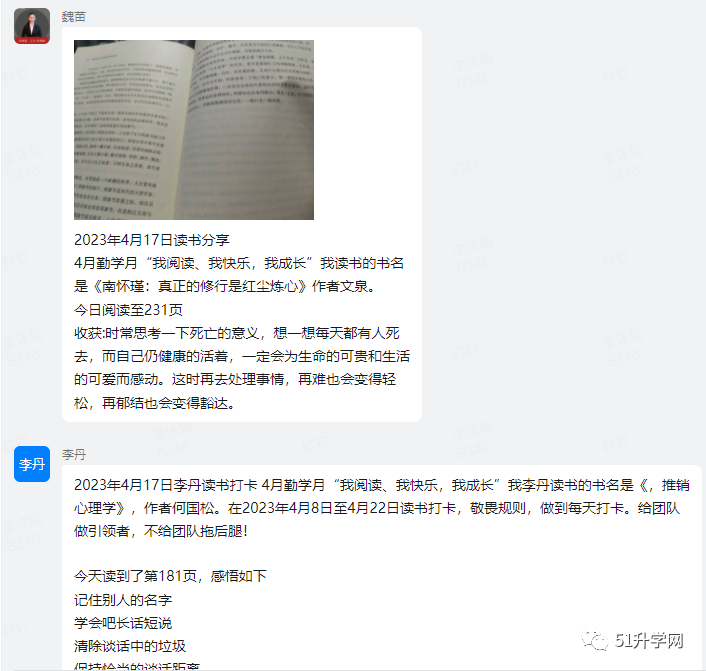Click 李丹's opening line 2023年4月17日李丹读书打卡
This screenshot has height=671, width=706.
click(165, 485)
